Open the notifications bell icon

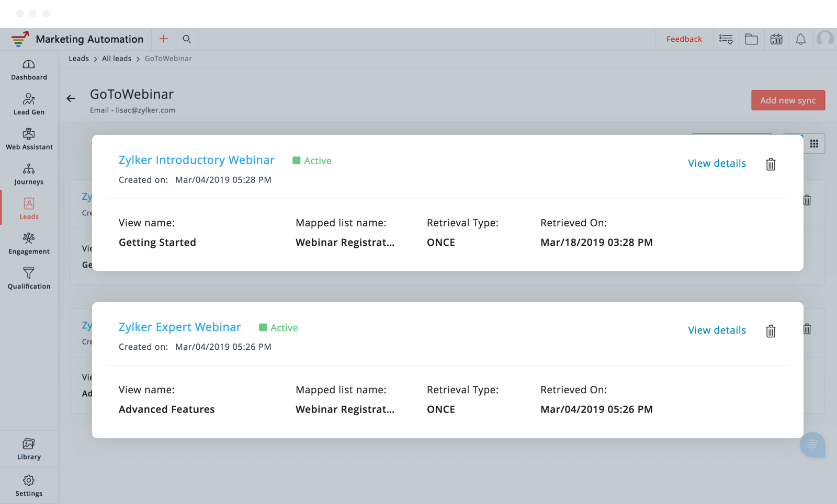click(800, 39)
